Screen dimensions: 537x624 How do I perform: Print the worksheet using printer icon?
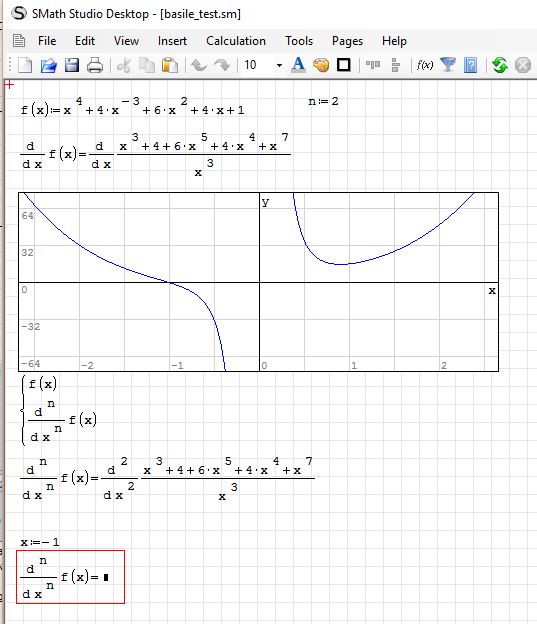pyautogui.click(x=95, y=65)
